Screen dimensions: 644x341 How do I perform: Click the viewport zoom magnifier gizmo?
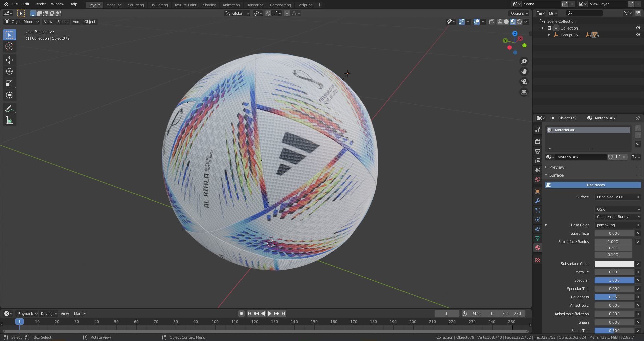[524, 61]
